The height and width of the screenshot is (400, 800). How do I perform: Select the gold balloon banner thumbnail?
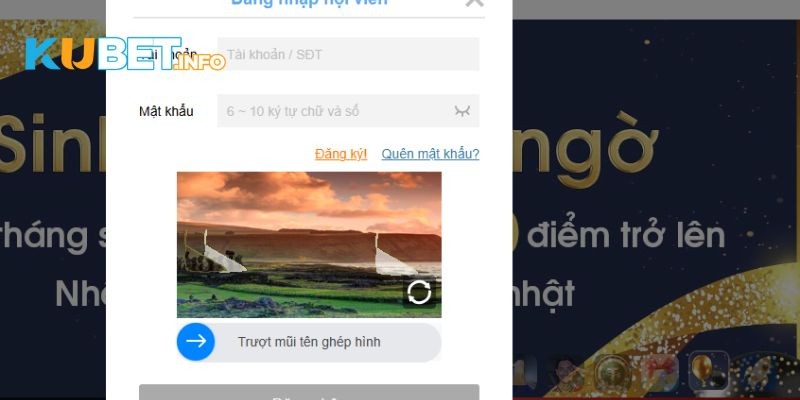tap(709, 371)
